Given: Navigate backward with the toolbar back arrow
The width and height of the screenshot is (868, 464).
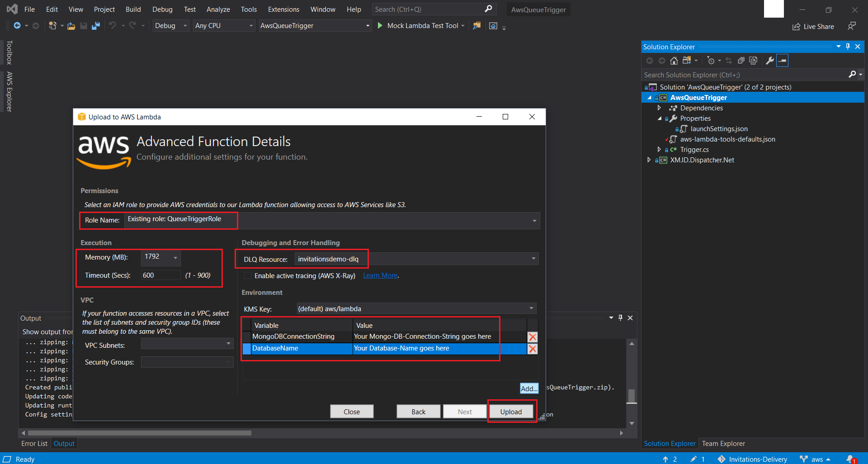Looking at the screenshot, I should [x=17, y=26].
